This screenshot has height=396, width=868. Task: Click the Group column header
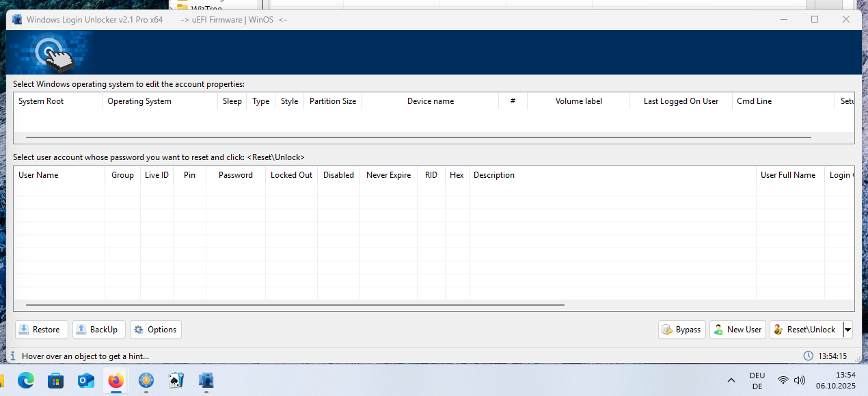click(x=123, y=175)
